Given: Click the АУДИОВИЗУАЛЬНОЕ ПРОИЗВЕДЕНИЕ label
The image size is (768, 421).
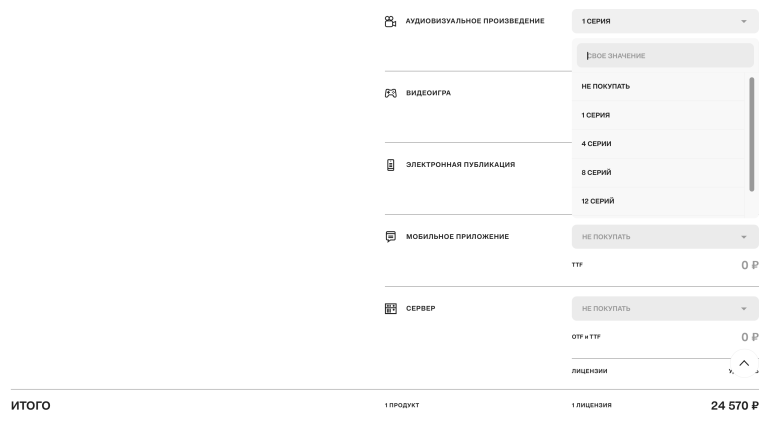Looking at the screenshot, I should [x=475, y=21].
